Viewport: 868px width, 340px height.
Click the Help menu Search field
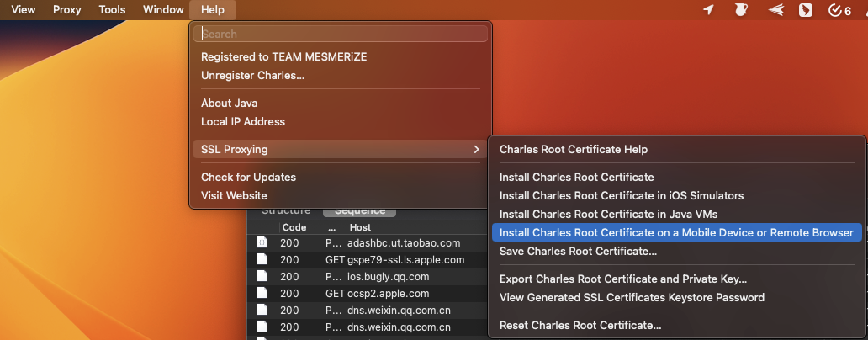(x=341, y=35)
